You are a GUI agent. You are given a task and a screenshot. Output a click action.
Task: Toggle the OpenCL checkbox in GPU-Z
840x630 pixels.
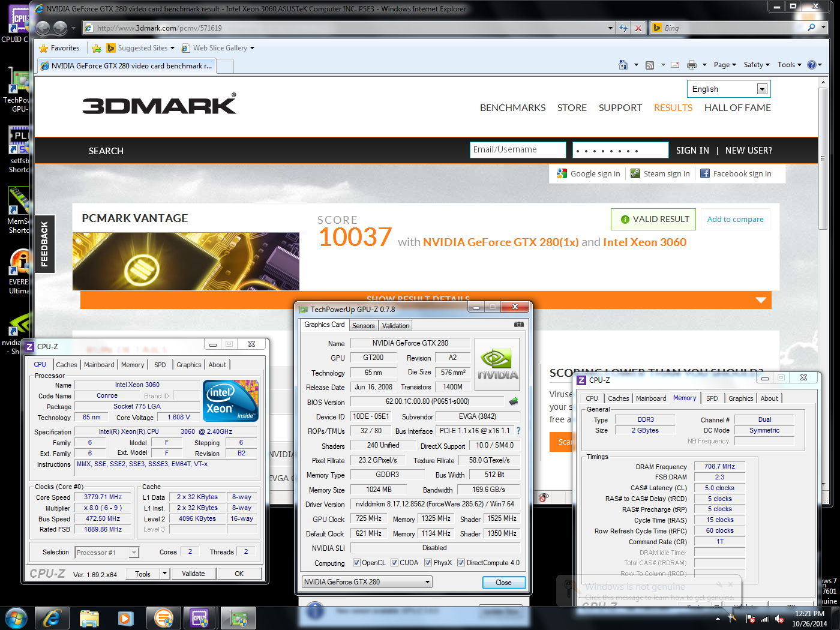tap(357, 563)
